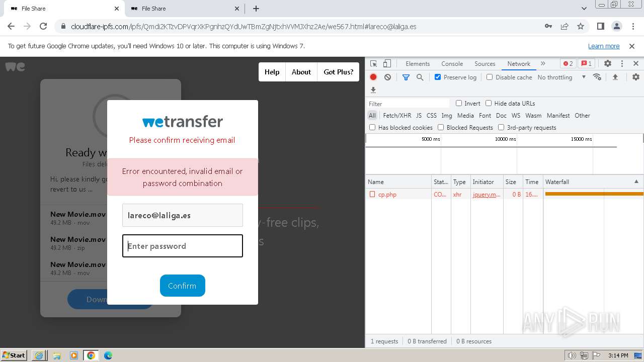
Task: Dismiss the Chrome update notice bar
Action: [632, 46]
